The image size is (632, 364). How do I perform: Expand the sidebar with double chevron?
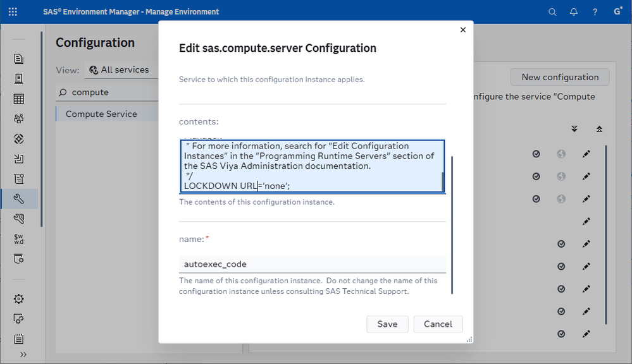tap(23, 355)
